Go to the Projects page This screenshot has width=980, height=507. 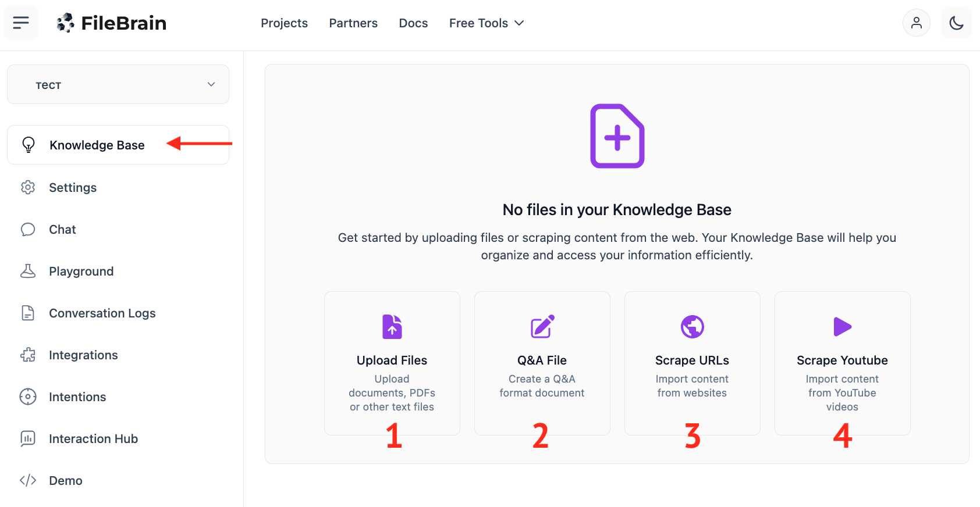pos(284,23)
